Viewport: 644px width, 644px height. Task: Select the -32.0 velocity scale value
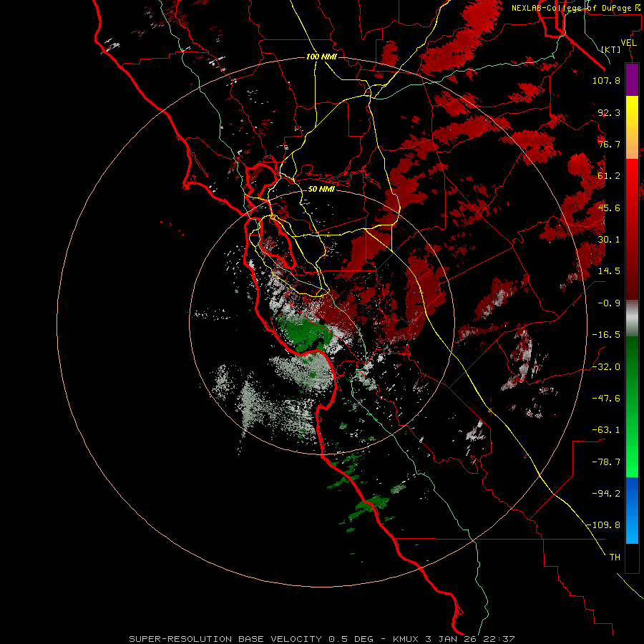(606, 367)
